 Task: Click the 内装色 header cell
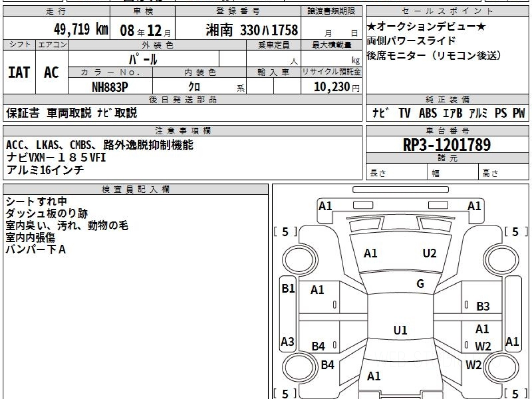[x=199, y=72]
